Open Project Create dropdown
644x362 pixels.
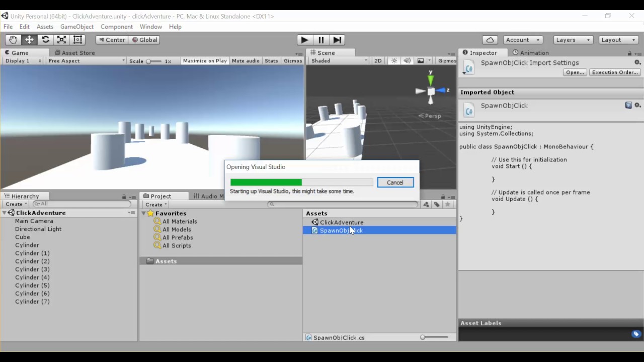(156, 205)
